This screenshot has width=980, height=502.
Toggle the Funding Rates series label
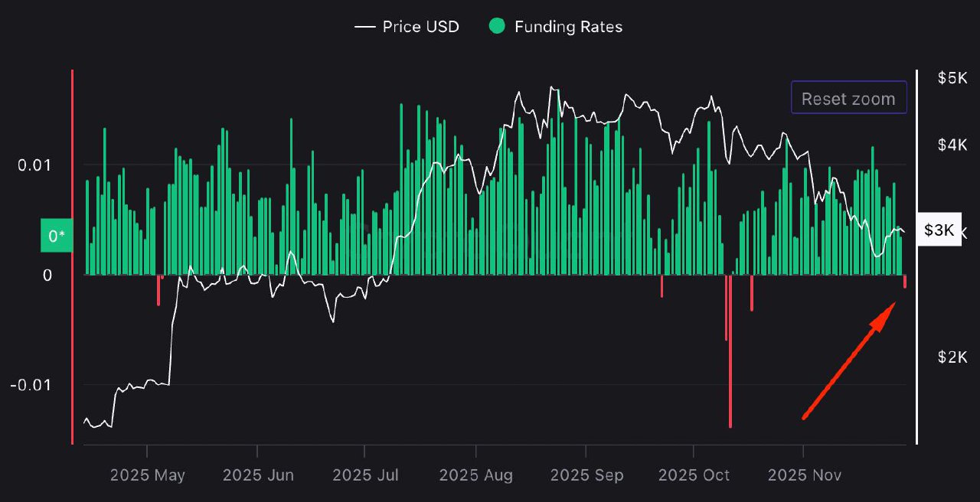click(x=568, y=27)
